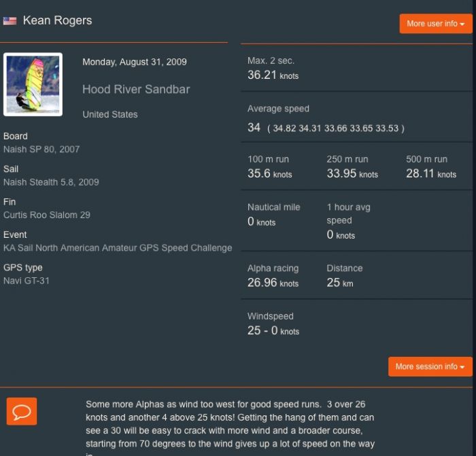Expand the More session info dropdown
This screenshot has height=456, width=476.
pos(430,366)
